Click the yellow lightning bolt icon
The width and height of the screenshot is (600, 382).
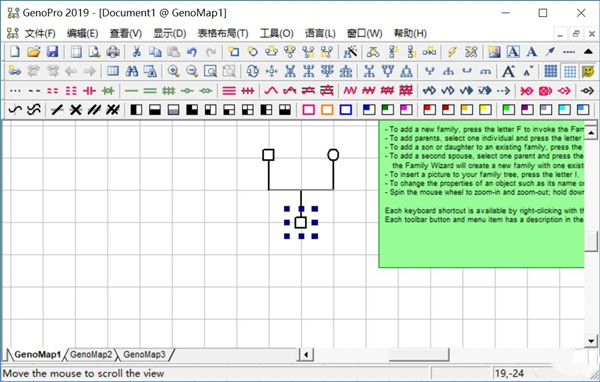(x=452, y=52)
